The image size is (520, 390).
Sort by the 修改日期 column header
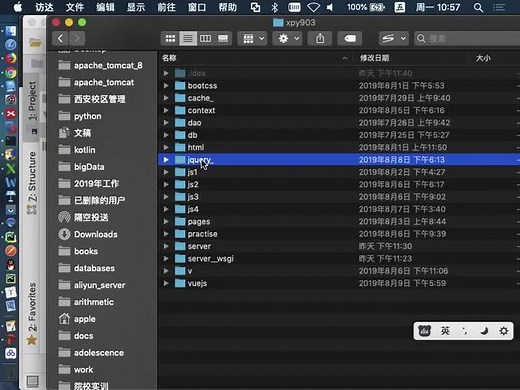pyautogui.click(x=410, y=58)
